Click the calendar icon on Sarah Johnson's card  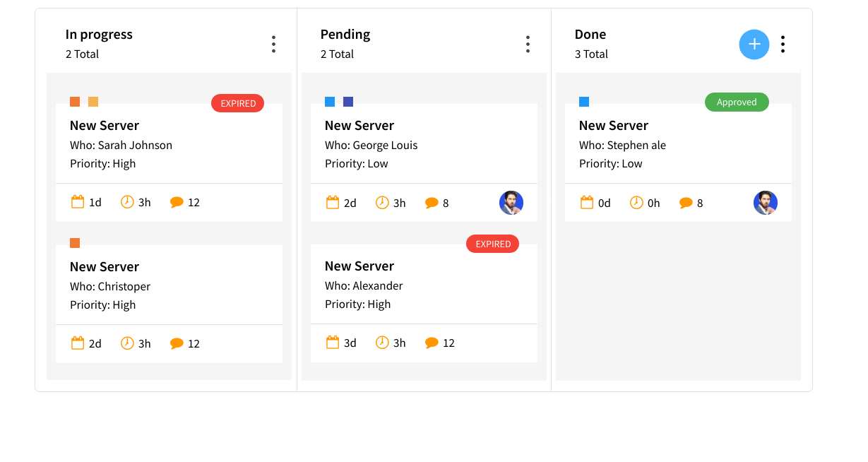click(78, 201)
